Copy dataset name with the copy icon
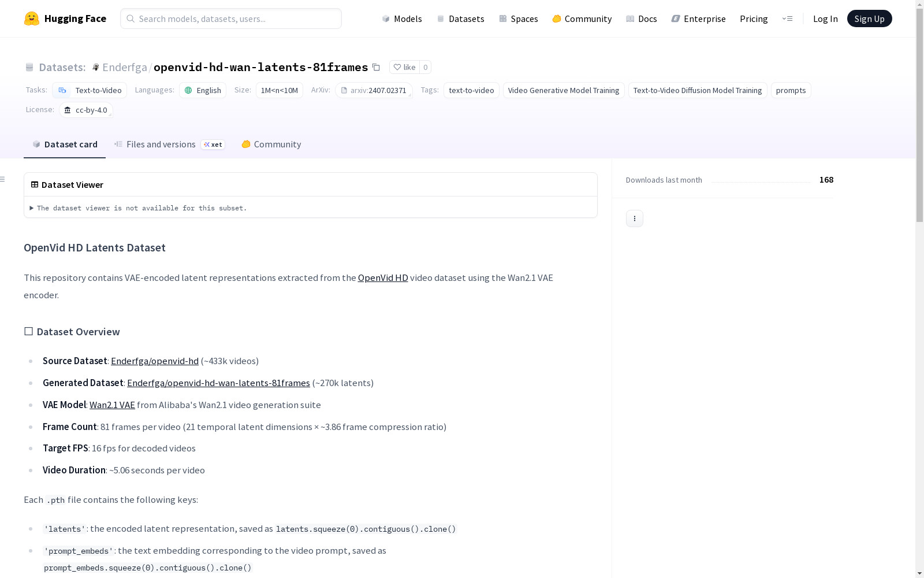Image resolution: width=924 pixels, height=578 pixels. coord(376,67)
